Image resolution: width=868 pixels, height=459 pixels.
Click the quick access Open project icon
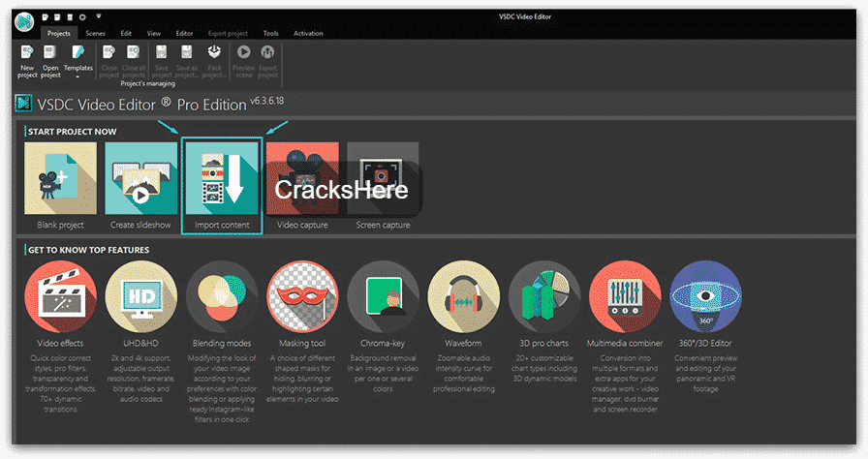(57, 17)
